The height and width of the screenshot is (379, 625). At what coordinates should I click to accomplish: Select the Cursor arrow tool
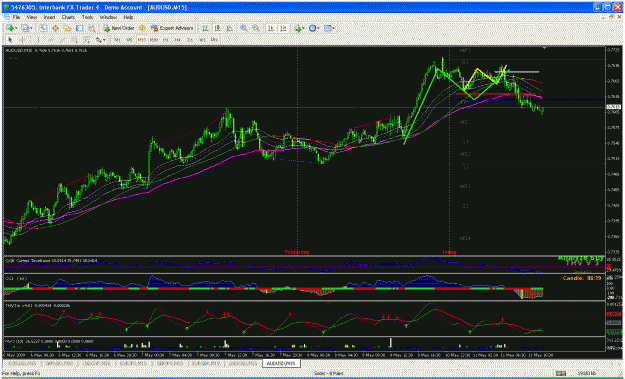coord(10,40)
